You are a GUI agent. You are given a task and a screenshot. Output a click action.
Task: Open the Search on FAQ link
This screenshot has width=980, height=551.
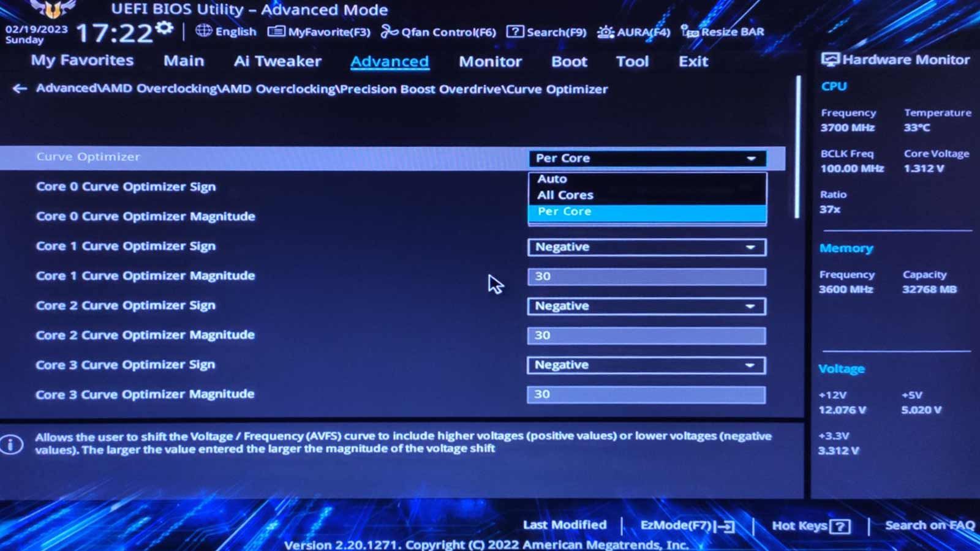click(930, 525)
